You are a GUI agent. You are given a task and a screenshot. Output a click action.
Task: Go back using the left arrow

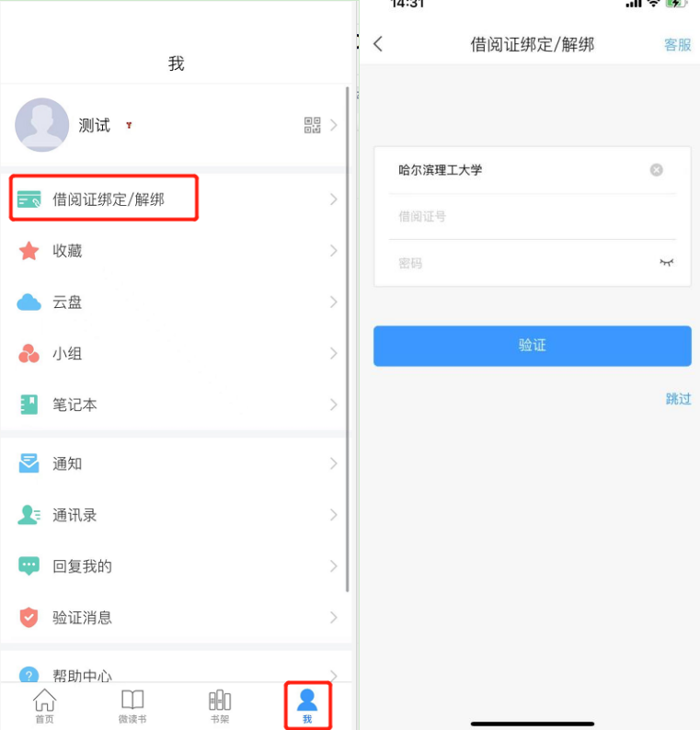(x=378, y=44)
